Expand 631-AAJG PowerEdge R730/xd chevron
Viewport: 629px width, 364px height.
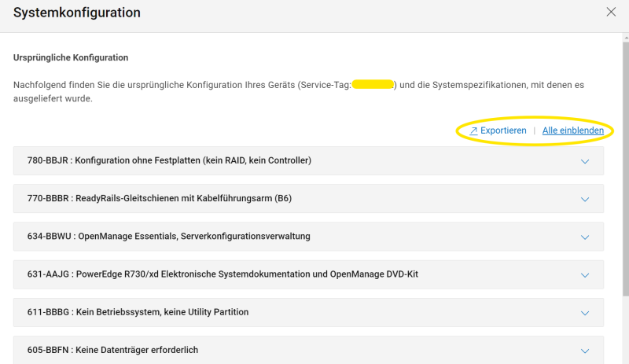(585, 275)
